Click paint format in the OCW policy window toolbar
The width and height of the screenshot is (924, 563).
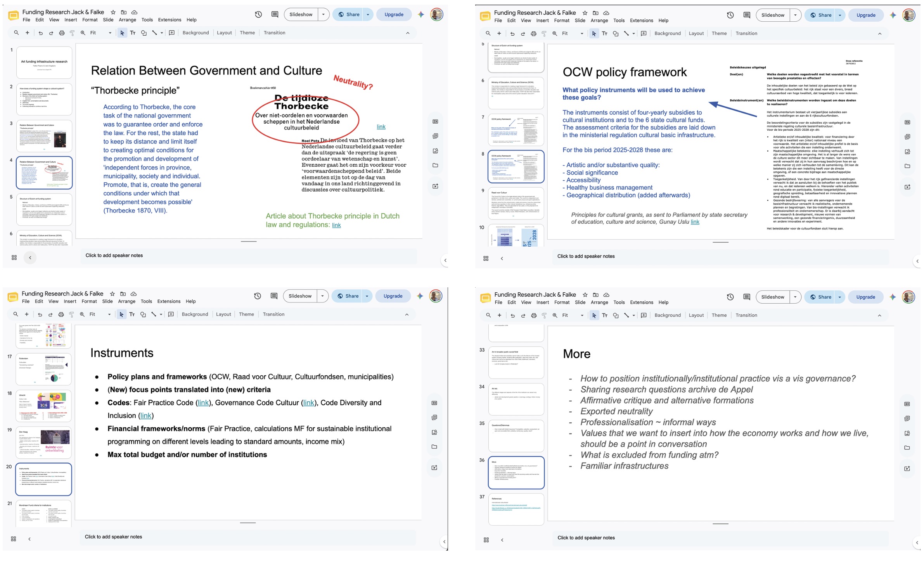[x=544, y=34]
